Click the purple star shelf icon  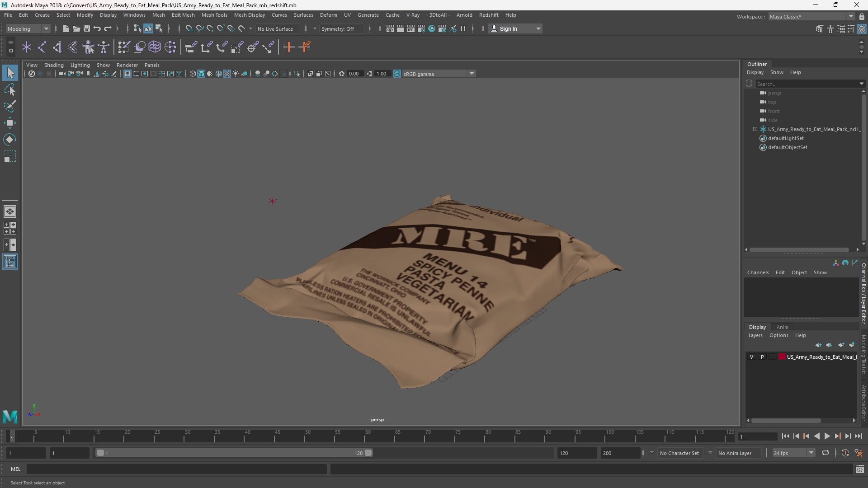(27, 47)
